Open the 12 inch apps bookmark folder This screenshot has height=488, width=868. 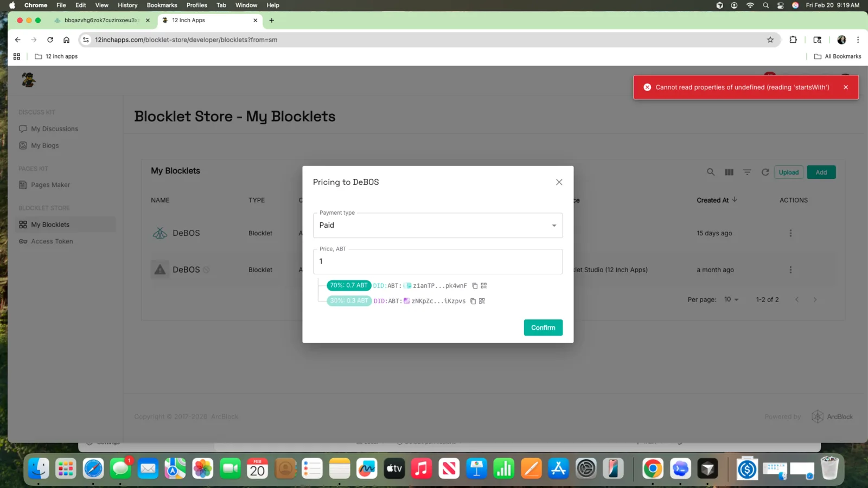coord(56,56)
